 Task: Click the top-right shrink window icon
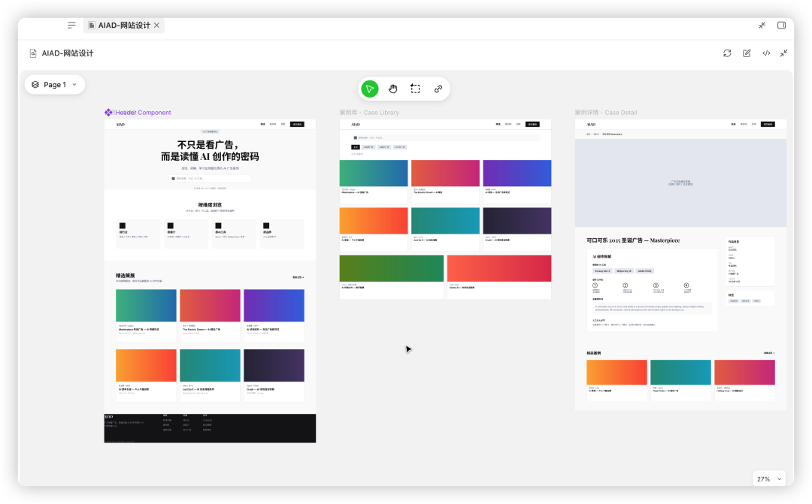[x=762, y=26]
